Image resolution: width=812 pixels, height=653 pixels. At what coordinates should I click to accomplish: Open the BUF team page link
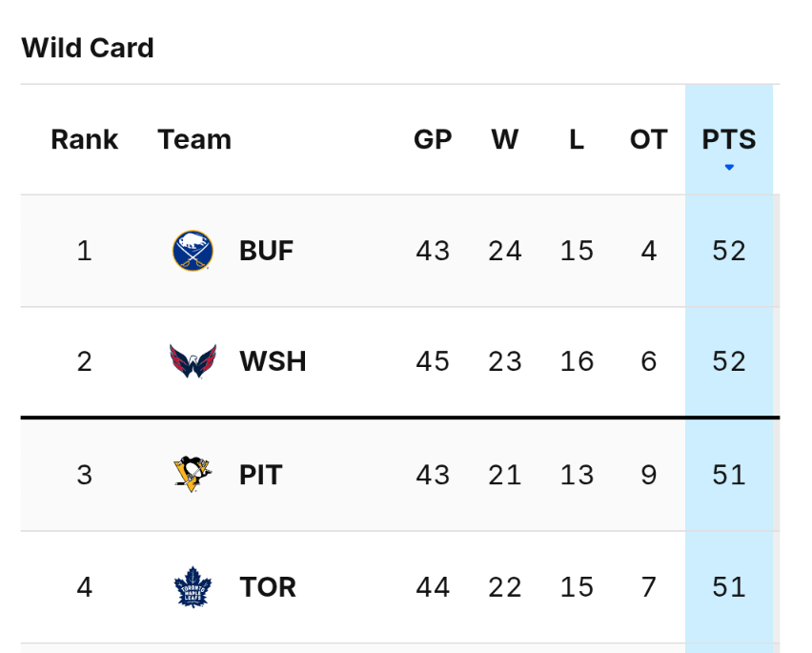[265, 250]
